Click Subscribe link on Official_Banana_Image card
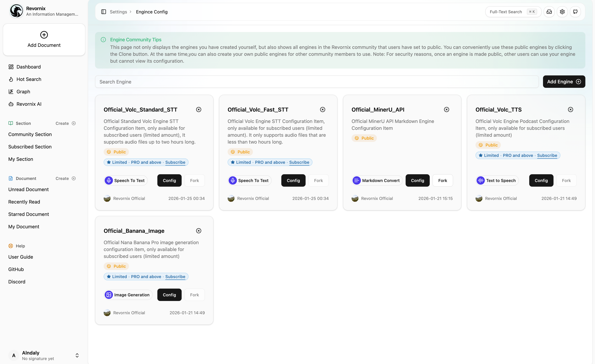595x364 pixels. (175, 277)
